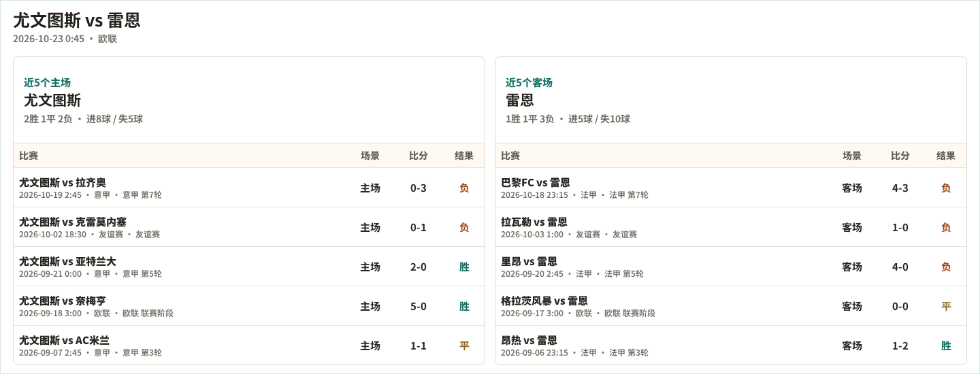Viewport: 980px width, 374px height.
Task: Open match 里昂 vs 雷恩
Action: [731, 267]
